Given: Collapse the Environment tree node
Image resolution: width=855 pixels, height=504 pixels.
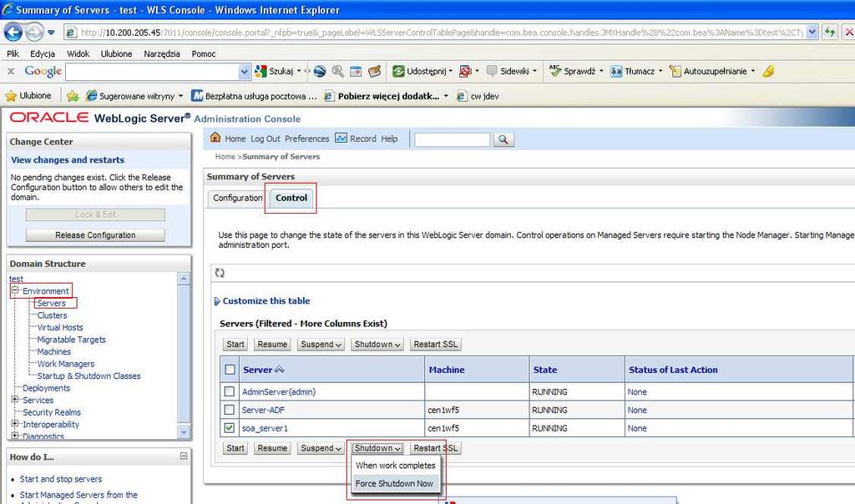Looking at the screenshot, I should point(15,290).
